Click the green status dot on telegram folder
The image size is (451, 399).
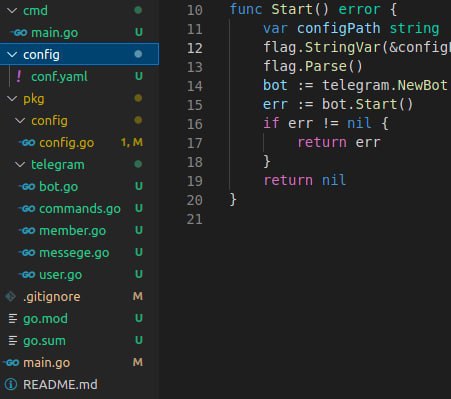[138, 164]
